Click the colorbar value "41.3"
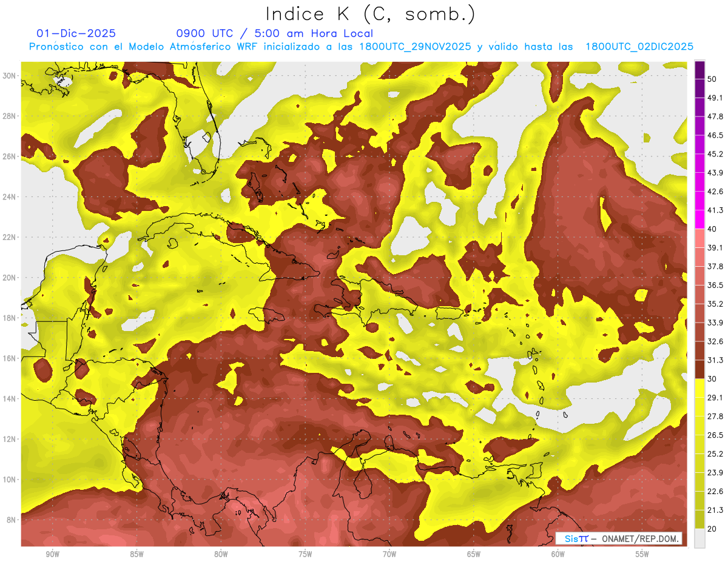 coord(715,210)
